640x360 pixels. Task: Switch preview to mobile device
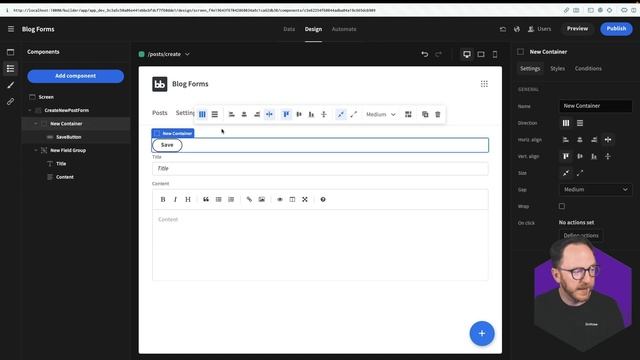pyautogui.click(x=495, y=54)
